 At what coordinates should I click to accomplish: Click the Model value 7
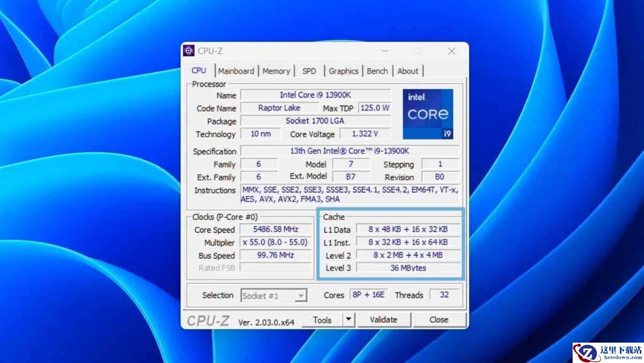coord(351,164)
